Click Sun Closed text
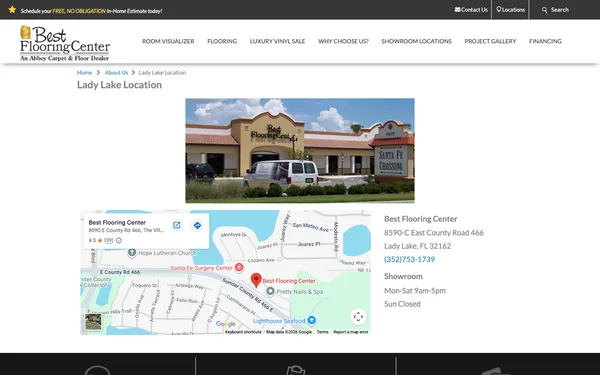This screenshot has width=600, height=375. [402, 304]
